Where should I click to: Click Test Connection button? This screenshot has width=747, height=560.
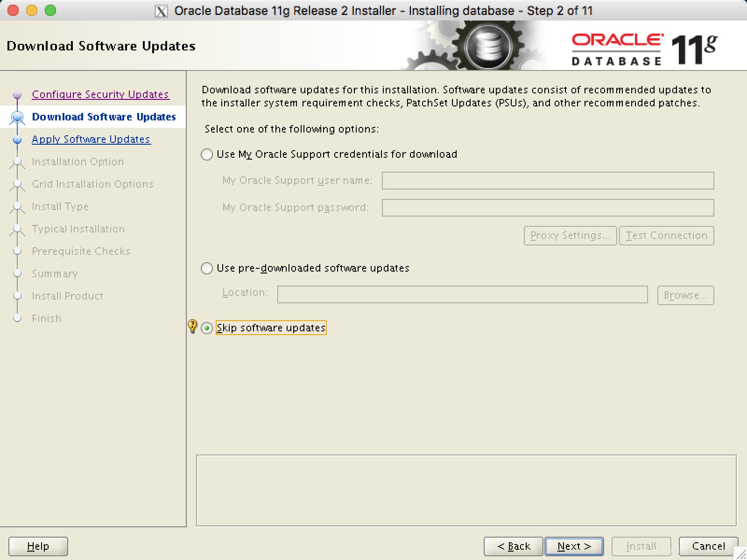(x=666, y=236)
